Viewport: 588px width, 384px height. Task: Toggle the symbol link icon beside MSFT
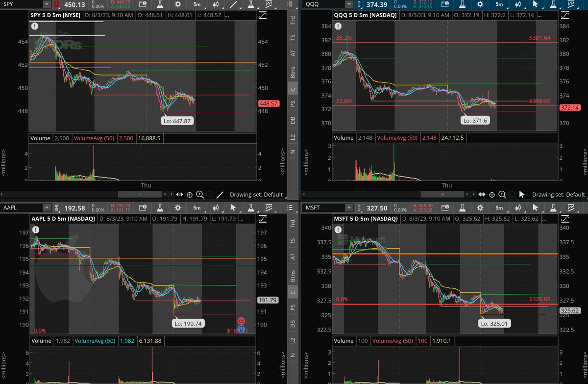(x=359, y=207)
